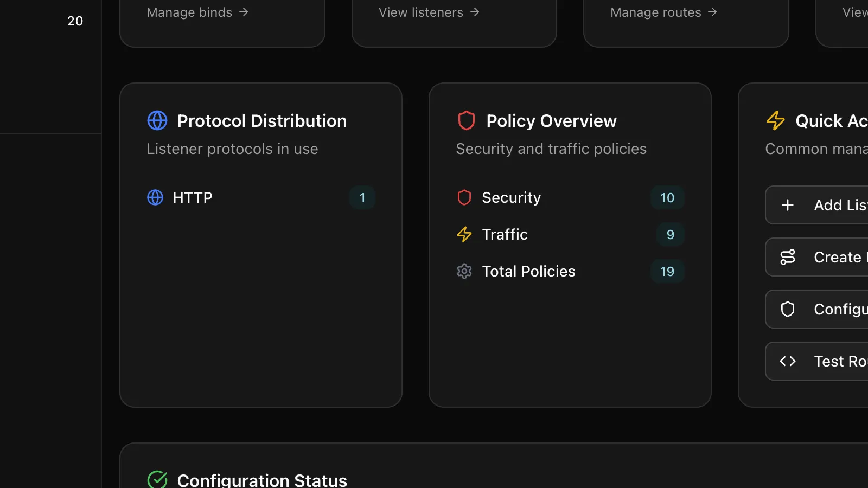Click the arrow next to Manage routes

[x=713, y=12]
